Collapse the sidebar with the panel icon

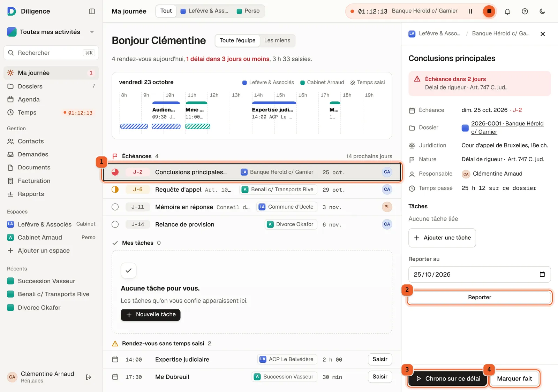(x=92, y=11)
